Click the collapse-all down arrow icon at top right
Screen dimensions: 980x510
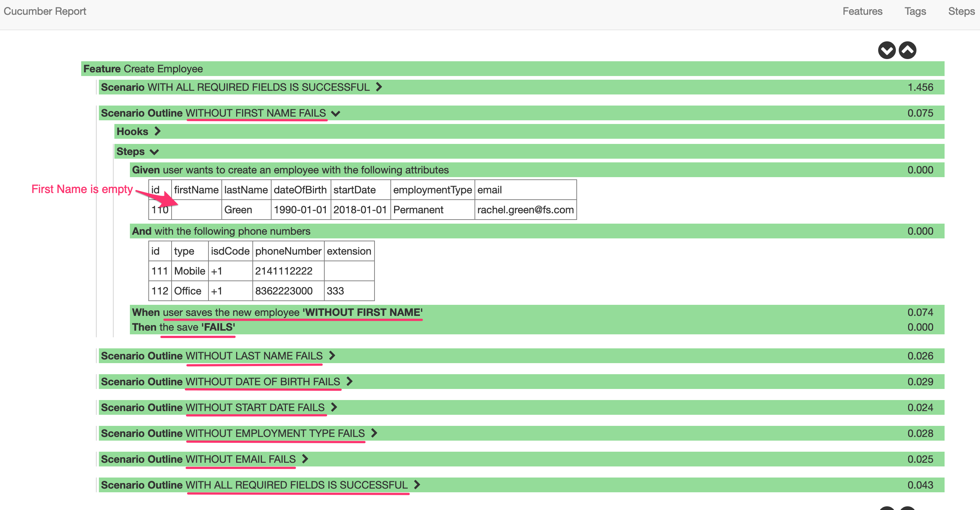pyautogui.click(x=887, y=50)
